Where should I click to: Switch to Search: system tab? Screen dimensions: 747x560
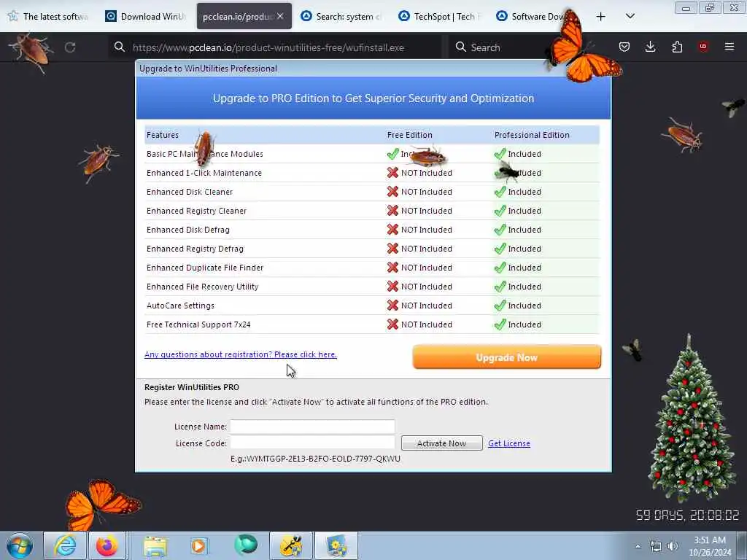[342, 17]
